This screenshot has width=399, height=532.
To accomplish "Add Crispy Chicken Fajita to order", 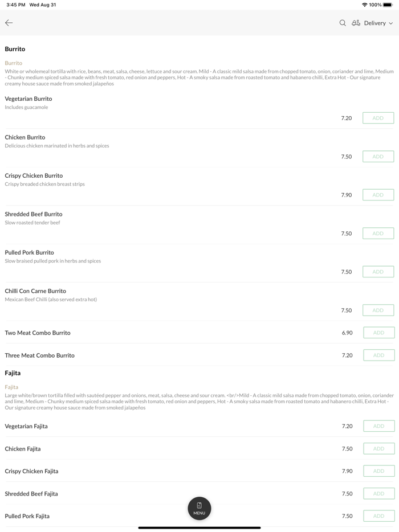I will point(378,471).
